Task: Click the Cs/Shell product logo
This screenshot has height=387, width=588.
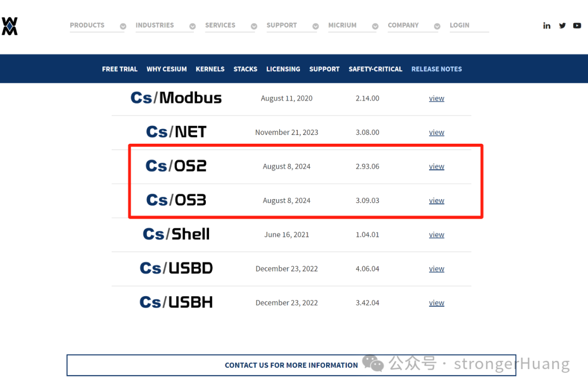Action: point(176,234)
